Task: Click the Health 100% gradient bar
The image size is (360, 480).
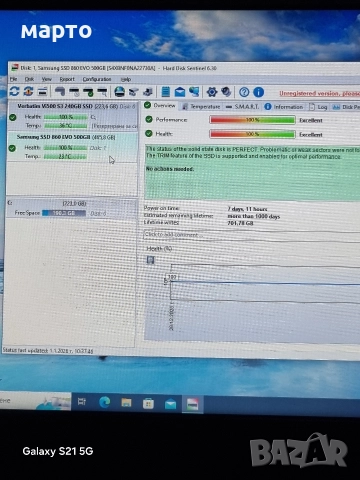Action: (252, 134)
